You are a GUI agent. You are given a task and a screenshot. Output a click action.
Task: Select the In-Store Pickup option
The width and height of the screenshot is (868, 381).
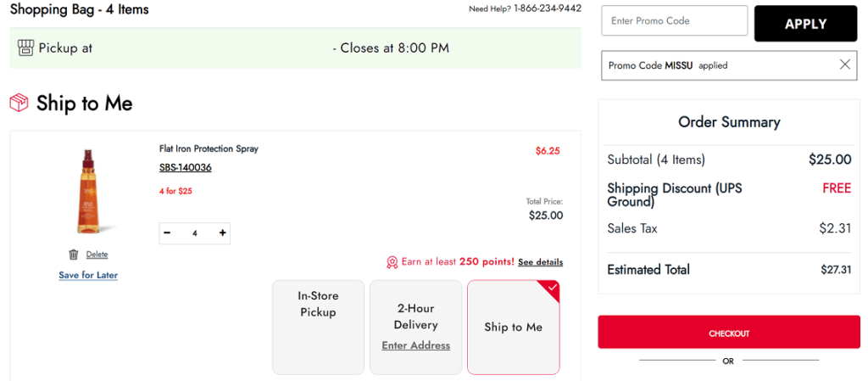[318, 327]
